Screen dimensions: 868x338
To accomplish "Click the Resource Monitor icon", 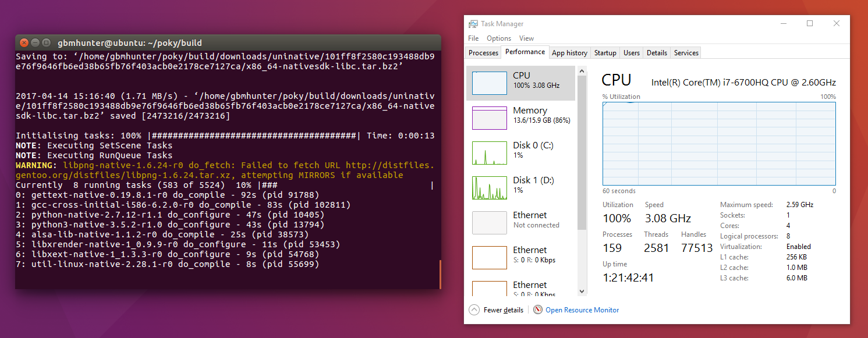I will pyautogui.click(x=538, y=310).
